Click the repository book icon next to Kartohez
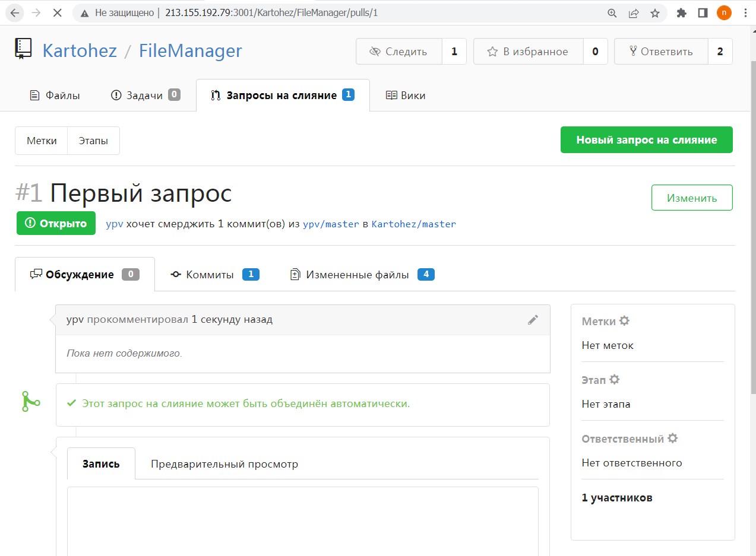 22,49
